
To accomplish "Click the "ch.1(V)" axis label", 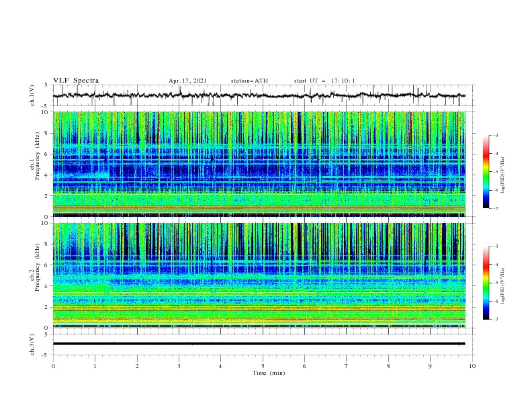I will point(32,95).
